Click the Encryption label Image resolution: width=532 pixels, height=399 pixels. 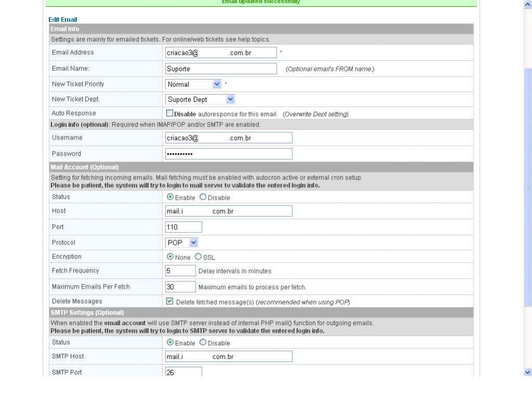(x=67, y=256)
